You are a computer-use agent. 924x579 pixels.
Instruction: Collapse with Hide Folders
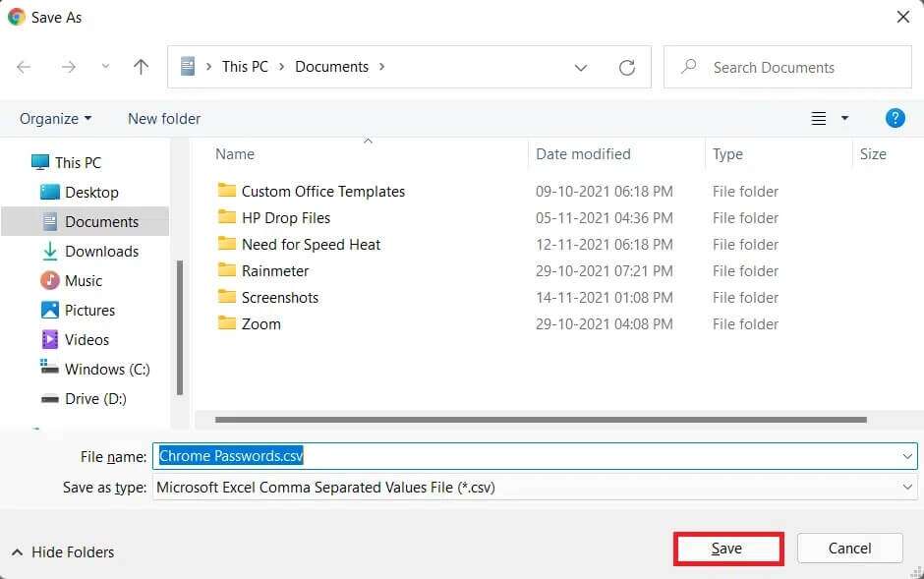pyautogui.click(x=63, y=551)
